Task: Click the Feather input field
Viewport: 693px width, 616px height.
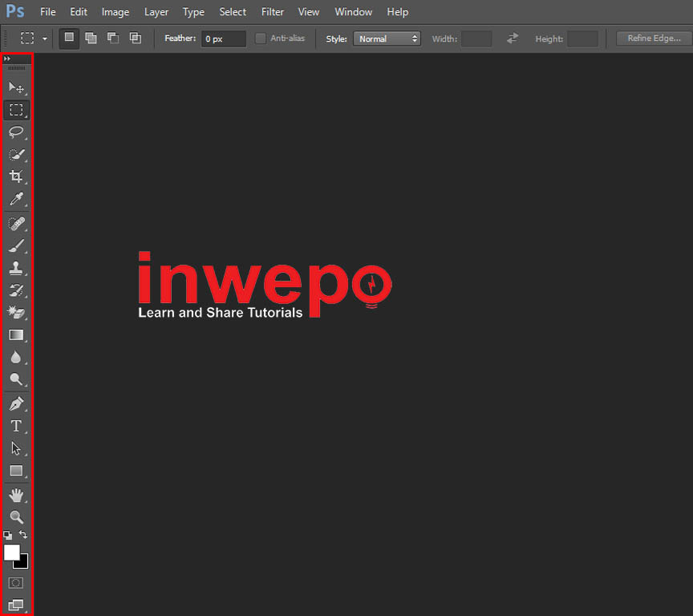Action: pos(223,38)
